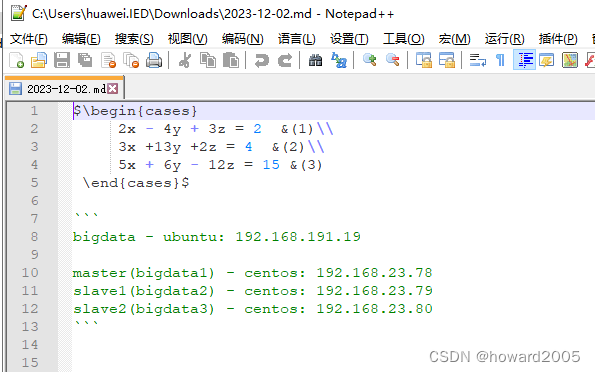Toggle the Word Wrap toolbar icon
Image resolution: width=595 pixels, height=372 pixels.
click(477, 60)
